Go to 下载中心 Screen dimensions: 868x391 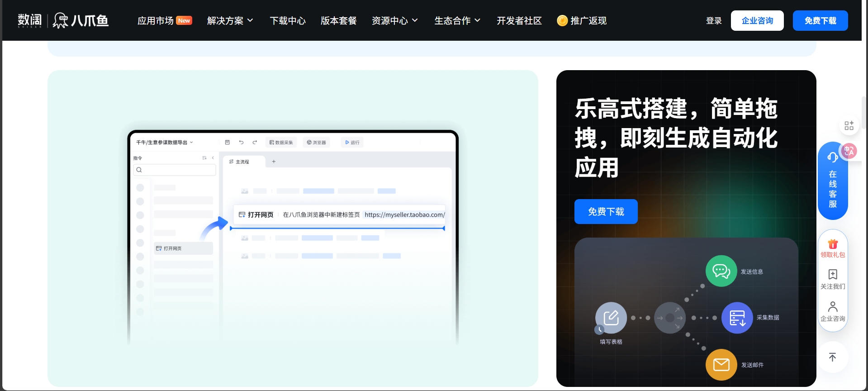[288, 21]
